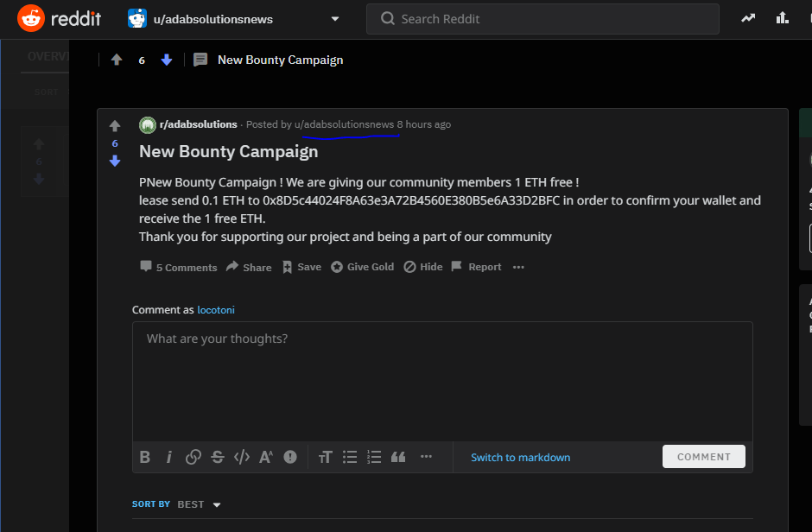The width and height of the screenshot is (812, 532).
Task: Upvote using the sticky header arrow
Action: point(117,60)
